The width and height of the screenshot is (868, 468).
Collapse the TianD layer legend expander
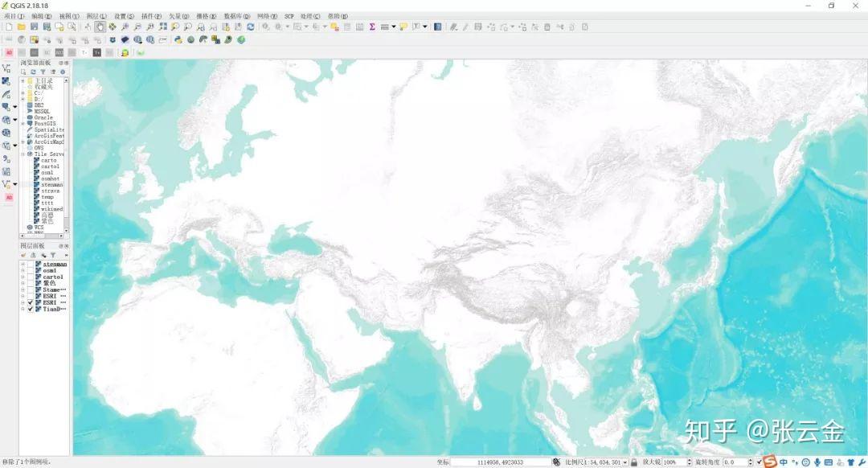[23, 309]
